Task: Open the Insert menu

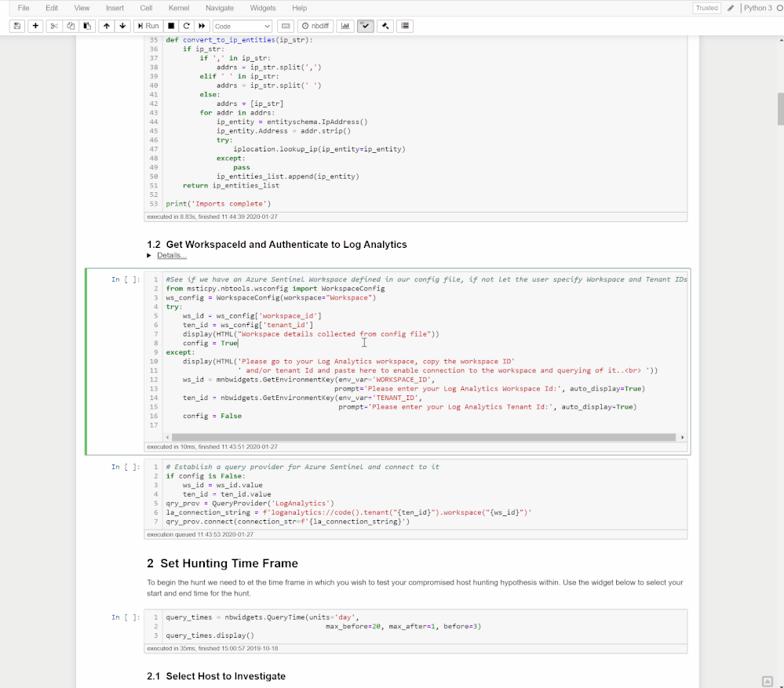Action: click(115, 8)
